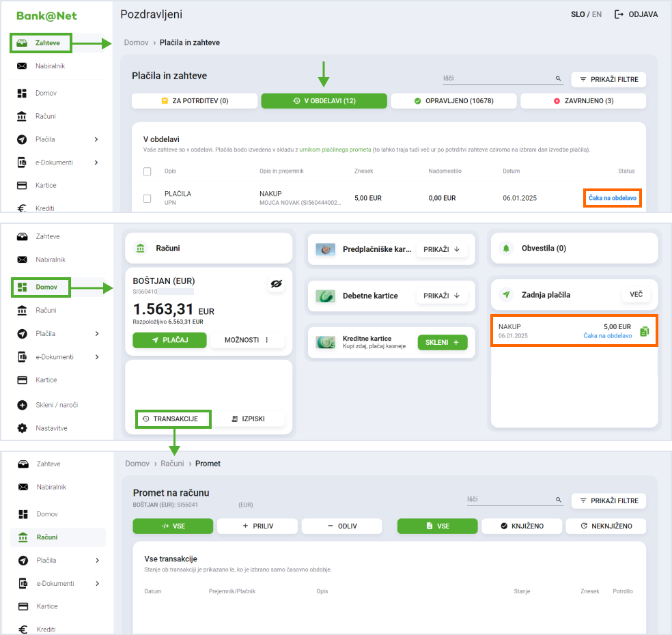Open the MOŽNOSTI options menu

pyautogui.click(x=247, y=340)
